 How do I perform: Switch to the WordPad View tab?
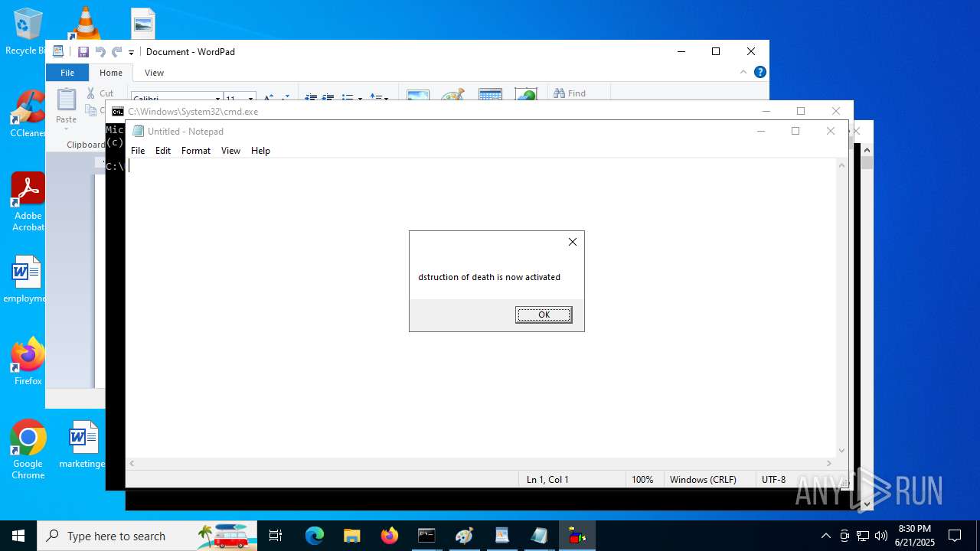(x=154, y=73)
